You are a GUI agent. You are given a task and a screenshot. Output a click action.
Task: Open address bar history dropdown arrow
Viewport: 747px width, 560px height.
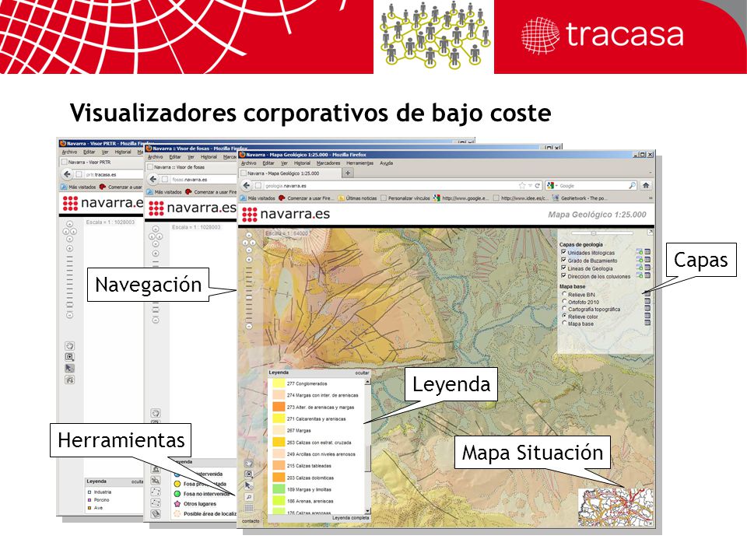[x=530, y=186]
